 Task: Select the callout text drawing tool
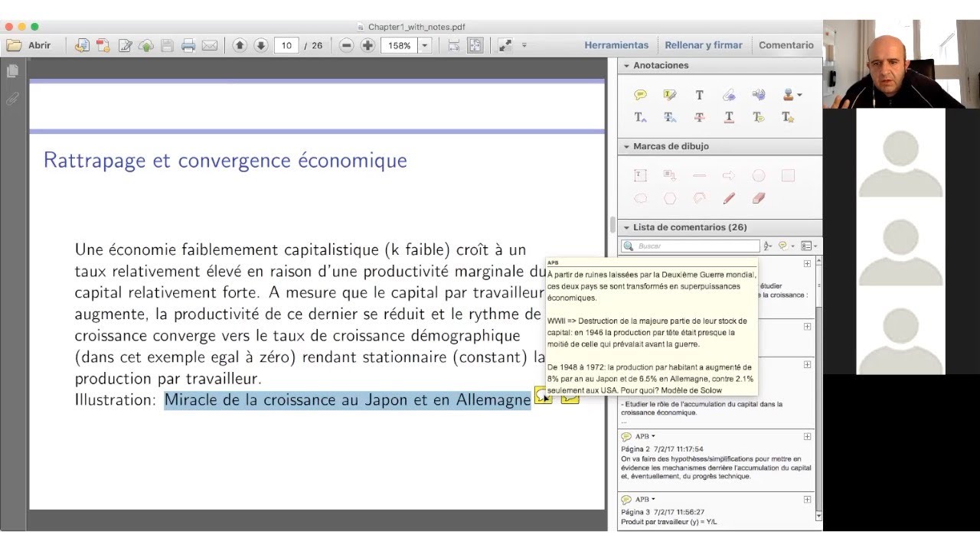coord(670,175)
